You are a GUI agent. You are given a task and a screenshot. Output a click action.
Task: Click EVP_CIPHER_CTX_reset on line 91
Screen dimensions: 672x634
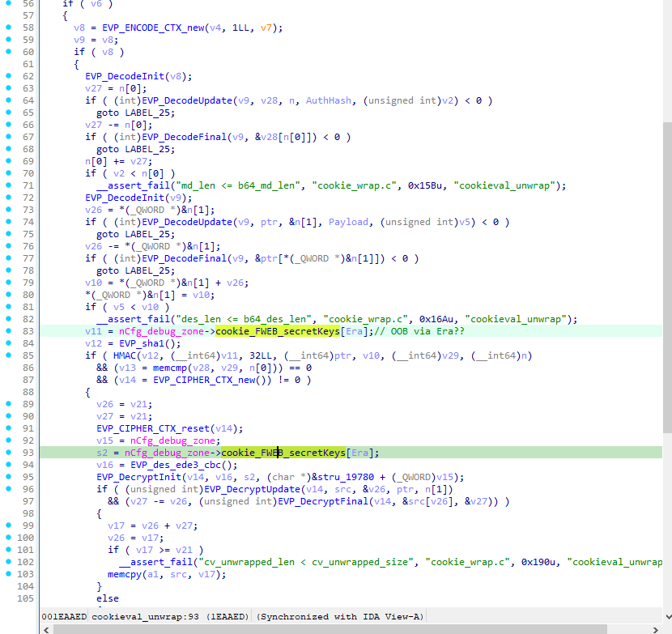(x=153, y=428)
